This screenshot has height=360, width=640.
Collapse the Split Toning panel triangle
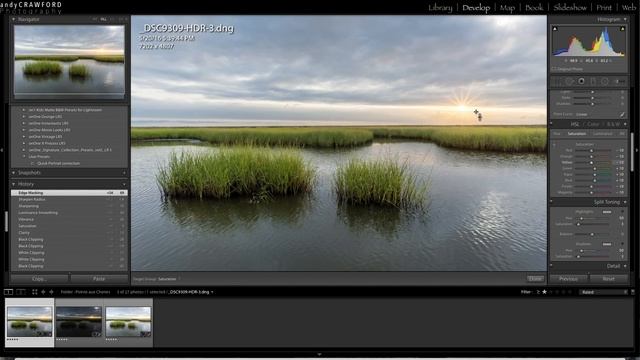tap(625, 202)
